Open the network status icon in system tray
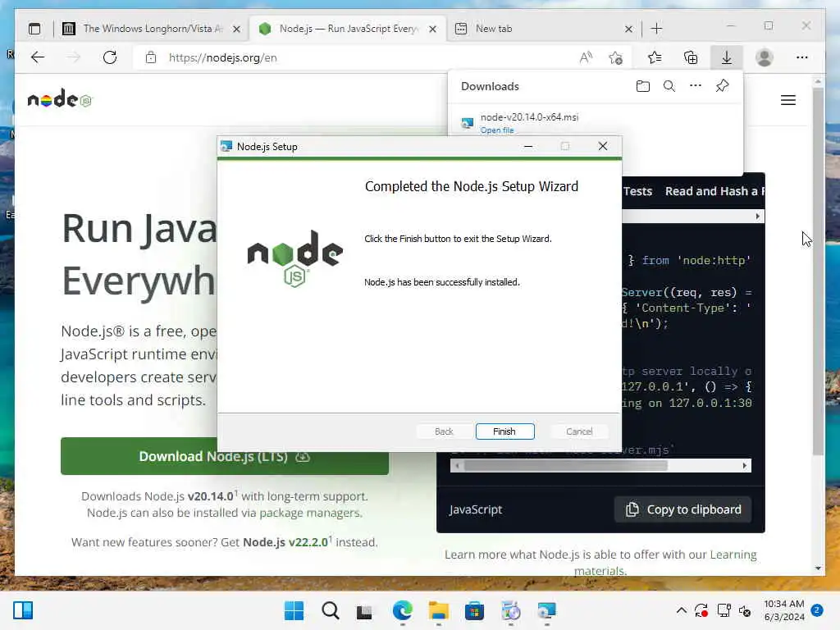 coord(724,610)
